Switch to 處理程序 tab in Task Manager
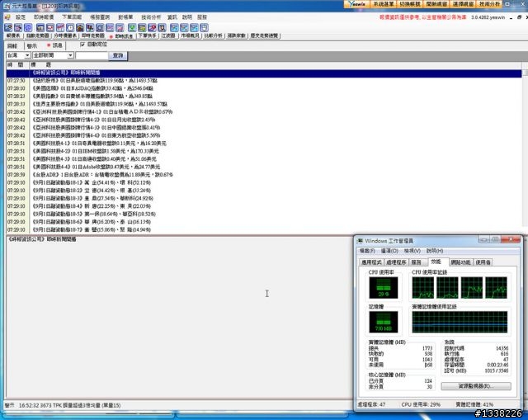528x420 pixels. 396,262
